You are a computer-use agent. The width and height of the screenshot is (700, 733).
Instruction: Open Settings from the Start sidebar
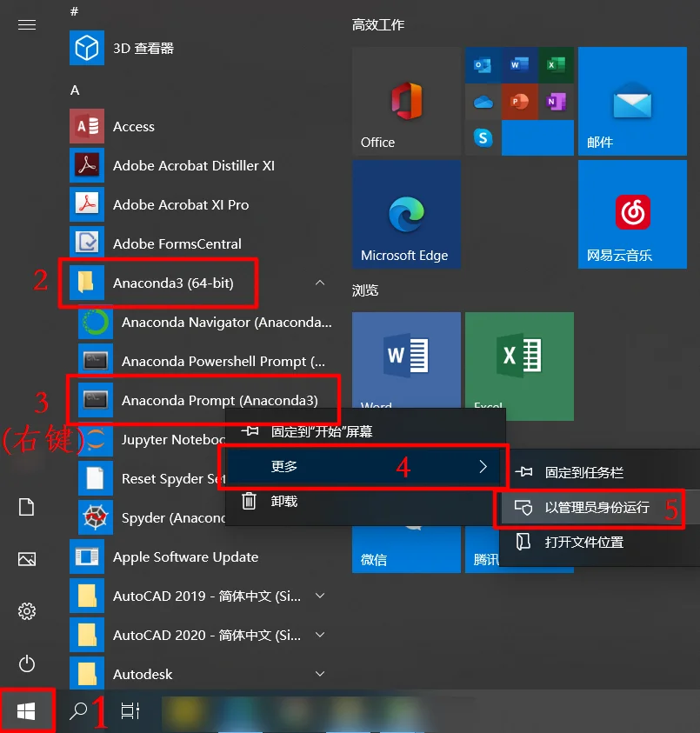coord(27,613)
